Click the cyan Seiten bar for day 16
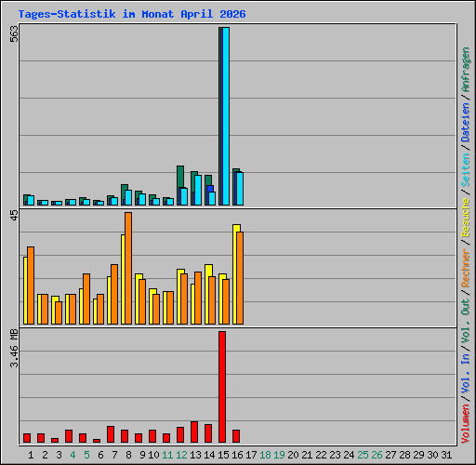The width and height of the screenshot is (476, 465). tap(240, 189)
